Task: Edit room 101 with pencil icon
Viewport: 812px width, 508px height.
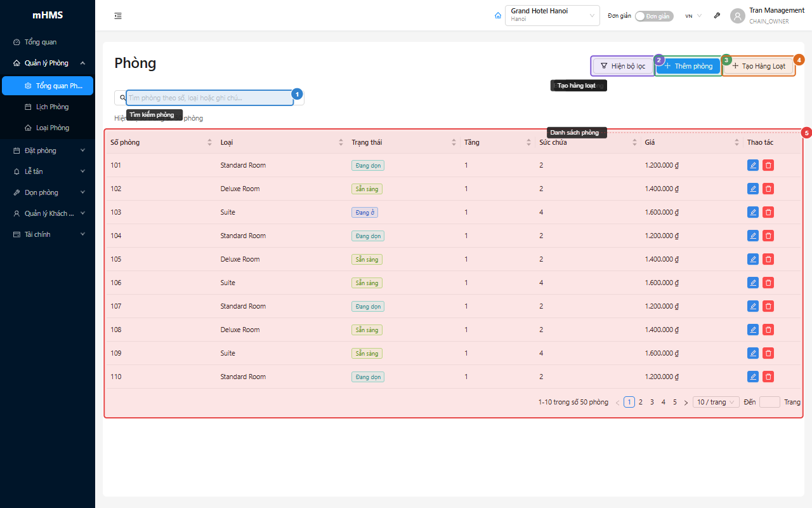Action: click(x=753, y=165)
